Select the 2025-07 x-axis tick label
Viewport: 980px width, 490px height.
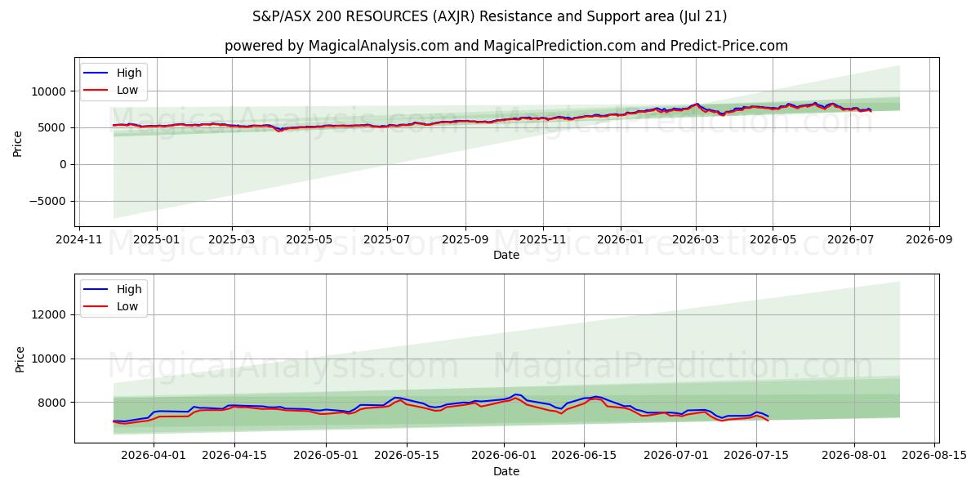(386, 241)
